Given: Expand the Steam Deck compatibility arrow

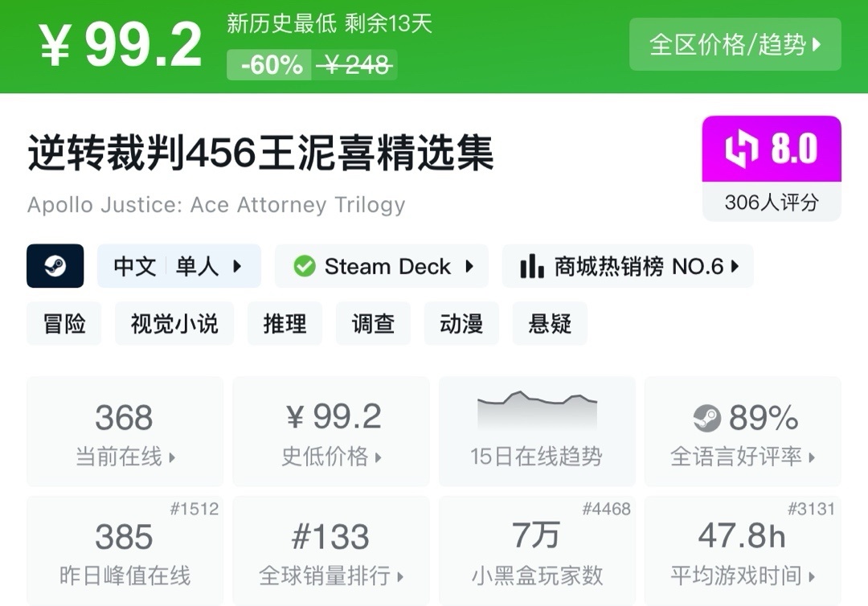Looking at the screenshot, I should click(x=470, y=266).
